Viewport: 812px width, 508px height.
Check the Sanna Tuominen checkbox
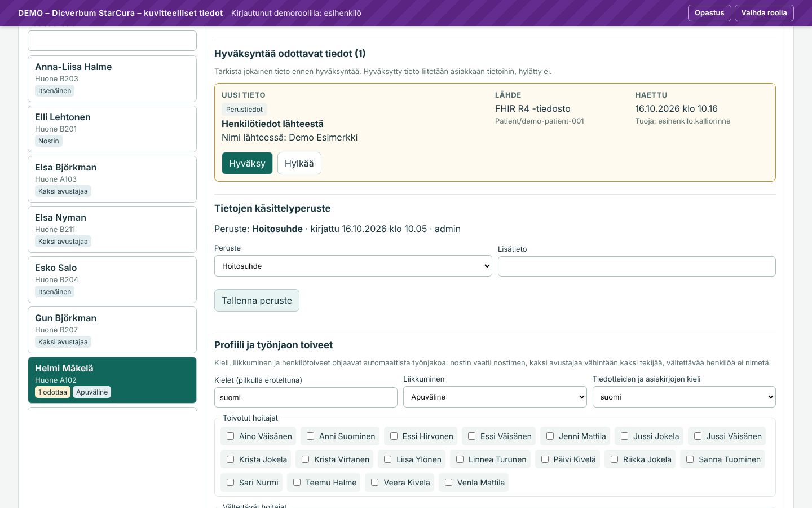point(690,459)
